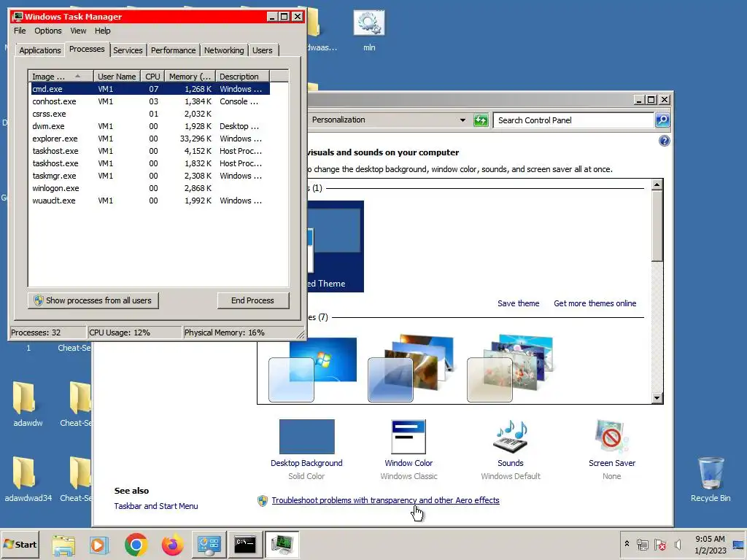747x560 pixels.
Task: Open the Start menu
Action: click(x=20, y=545)
